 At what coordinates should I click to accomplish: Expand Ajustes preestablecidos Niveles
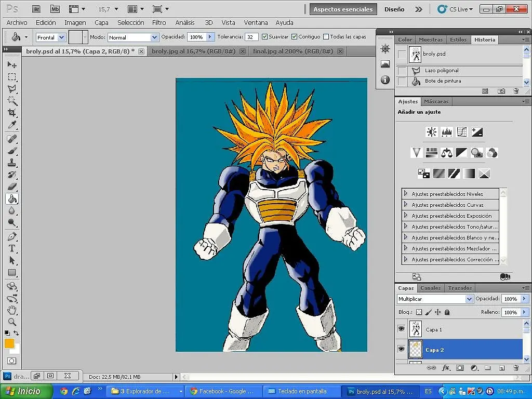click(x=405, y=193)
